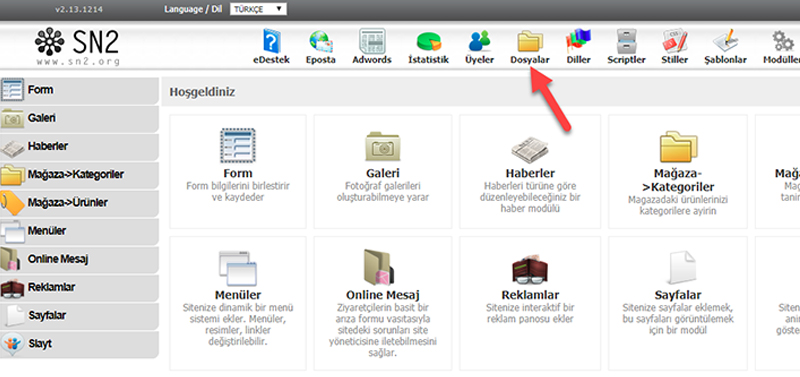Select Galeri in the sidebar menu
The width and height of the screenshot is (800, 377).
coord(79,118)
